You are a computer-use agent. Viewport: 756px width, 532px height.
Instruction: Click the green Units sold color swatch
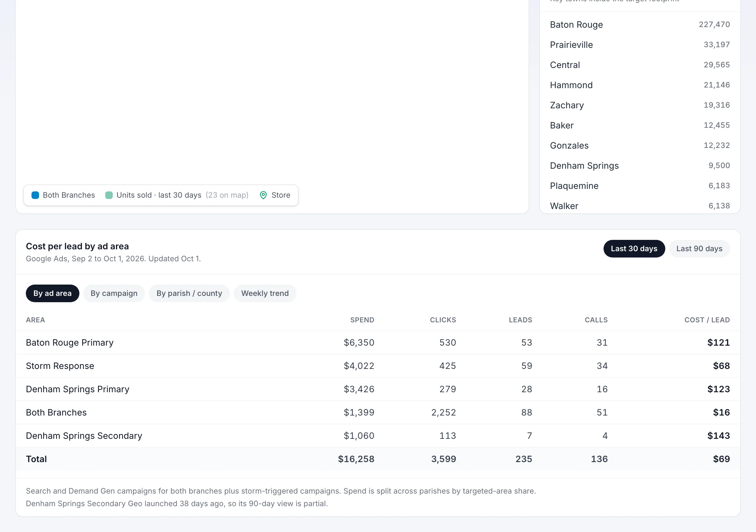(x=109, y=195)
